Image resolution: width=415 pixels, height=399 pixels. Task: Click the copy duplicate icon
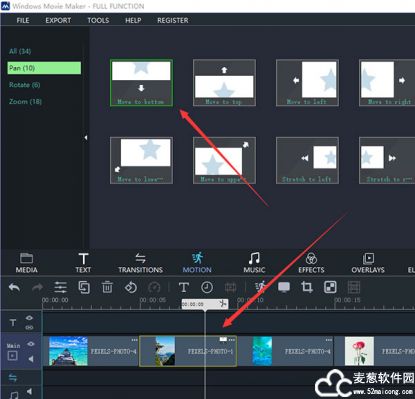[84, 287]
